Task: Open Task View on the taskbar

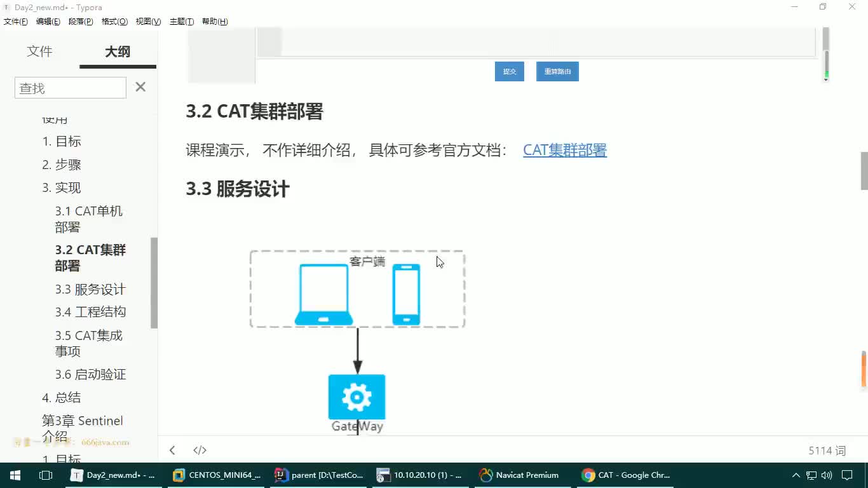Action: coord(46,475)
